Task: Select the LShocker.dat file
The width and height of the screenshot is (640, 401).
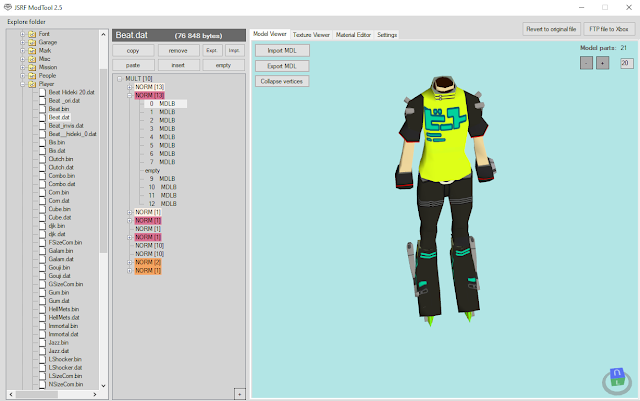Action: tap(65, 368)
